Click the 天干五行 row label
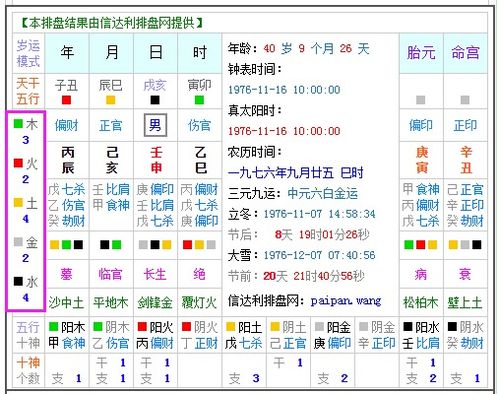 pyautogui.click(x=28, y=91)
